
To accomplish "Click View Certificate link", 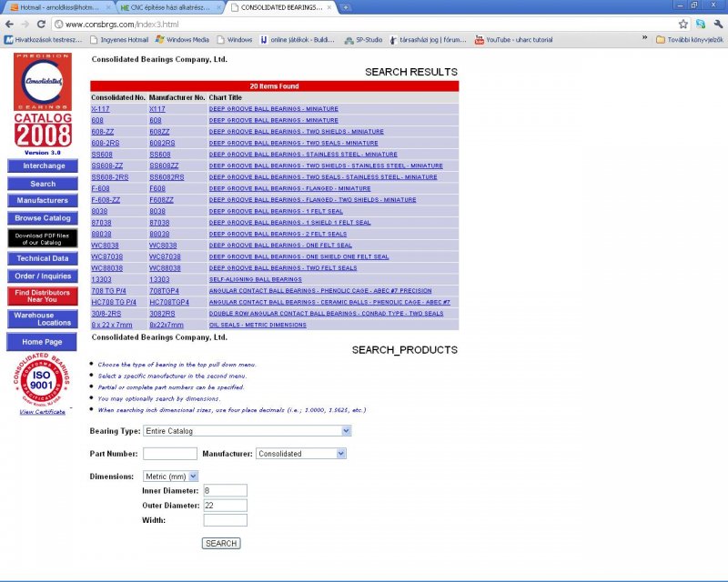I will pyautogui.click(x=42, y=412).
